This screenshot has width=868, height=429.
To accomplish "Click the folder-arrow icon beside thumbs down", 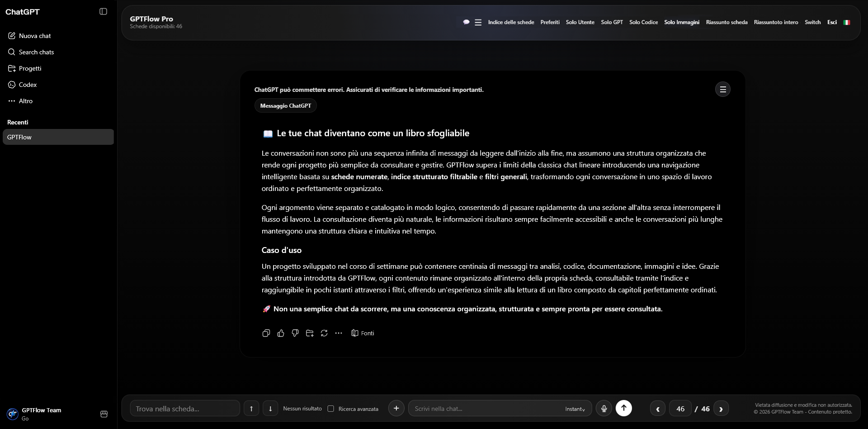I will point(310,333).
